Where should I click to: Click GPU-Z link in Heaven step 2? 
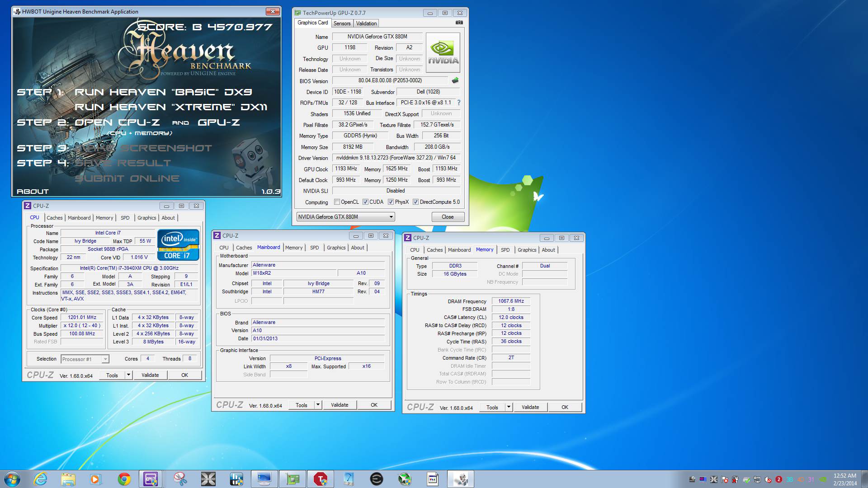coord(219,122)
